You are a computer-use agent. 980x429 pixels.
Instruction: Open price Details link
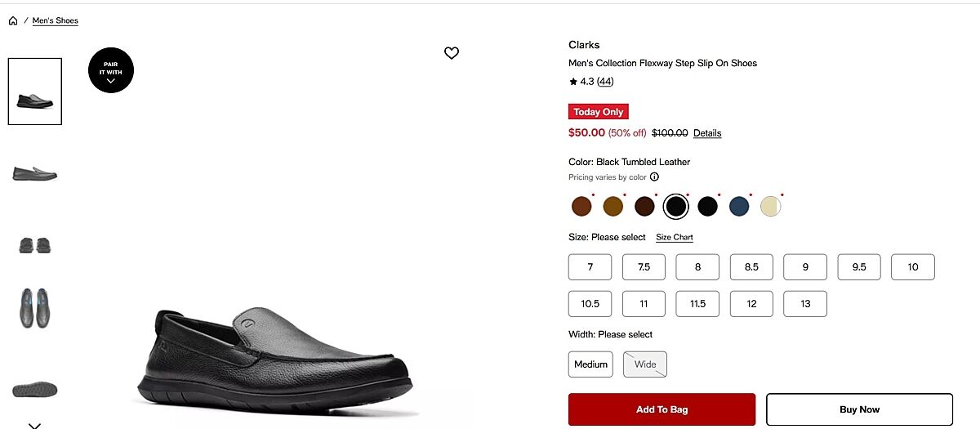point(707,133)
